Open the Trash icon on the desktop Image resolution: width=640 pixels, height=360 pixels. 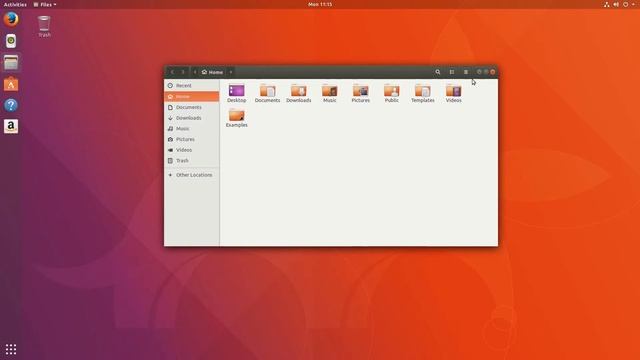tap(44, 26)
